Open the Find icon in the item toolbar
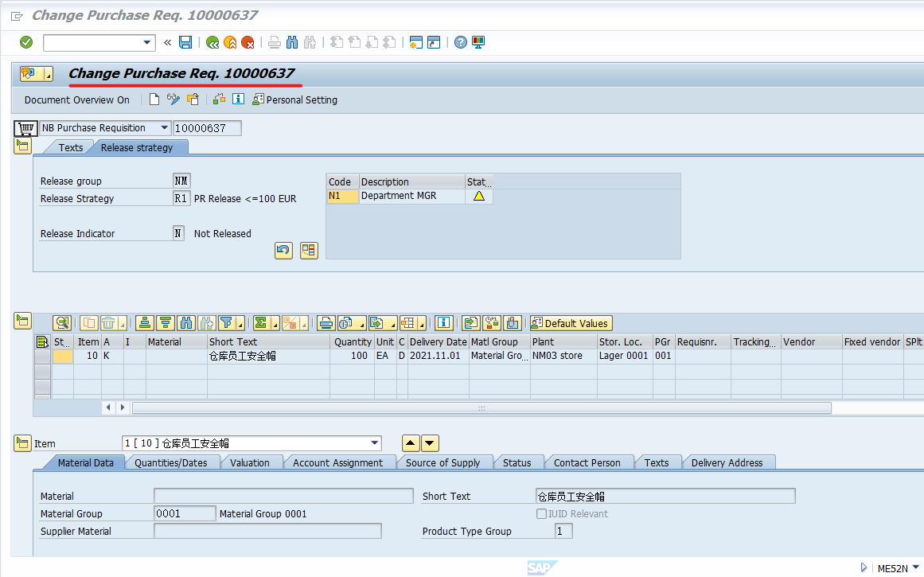The image size is (924, 577). pyautogui.click(x=187, y=323)
